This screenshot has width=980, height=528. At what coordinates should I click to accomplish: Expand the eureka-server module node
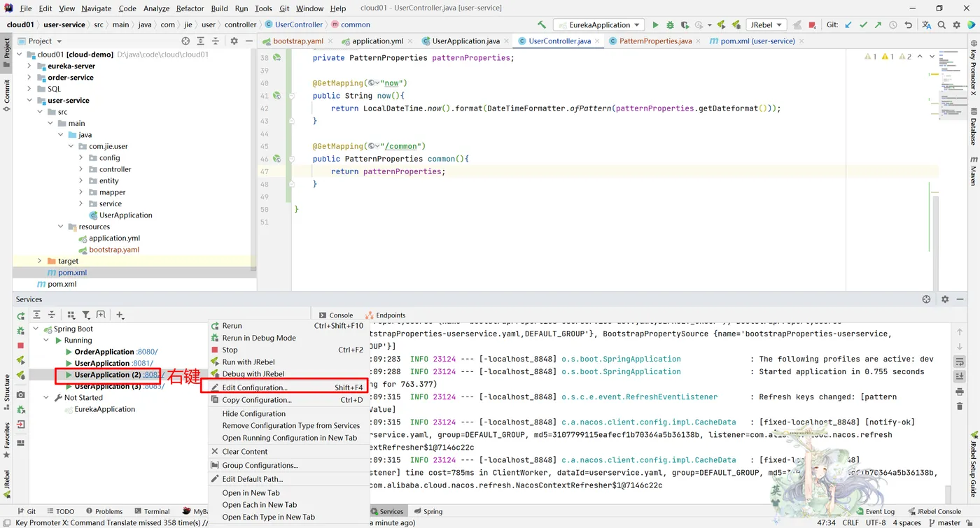point(29,66)
